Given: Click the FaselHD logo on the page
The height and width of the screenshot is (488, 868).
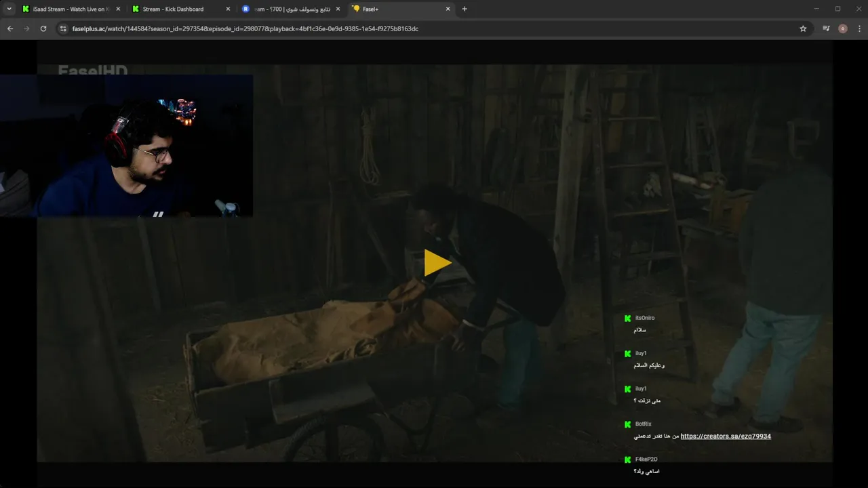Looking at the screenshot, I should (x=93, y=70).
